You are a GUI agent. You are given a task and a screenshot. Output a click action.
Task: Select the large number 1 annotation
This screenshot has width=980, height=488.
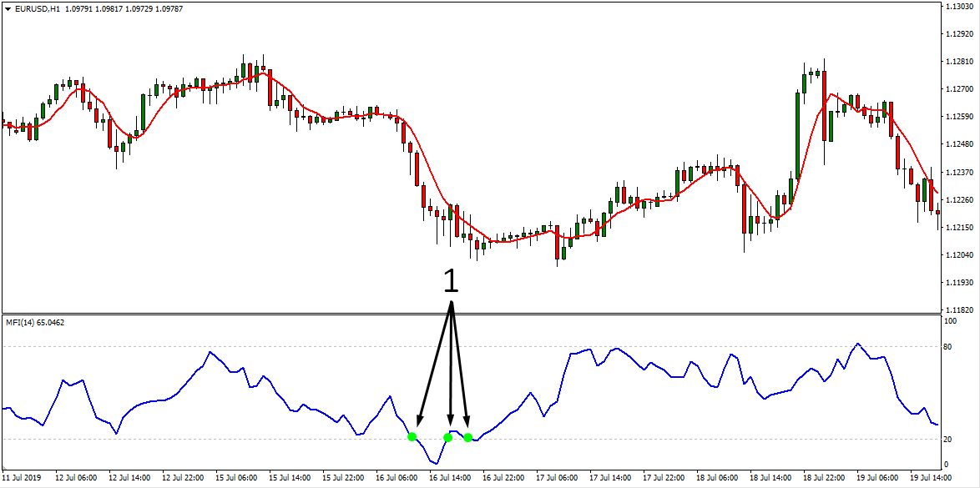coord(451,281)
